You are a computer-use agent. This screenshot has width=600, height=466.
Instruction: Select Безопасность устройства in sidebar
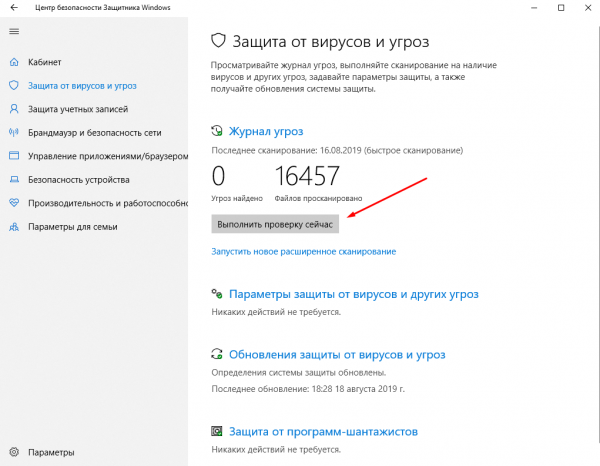pos(78,179)
